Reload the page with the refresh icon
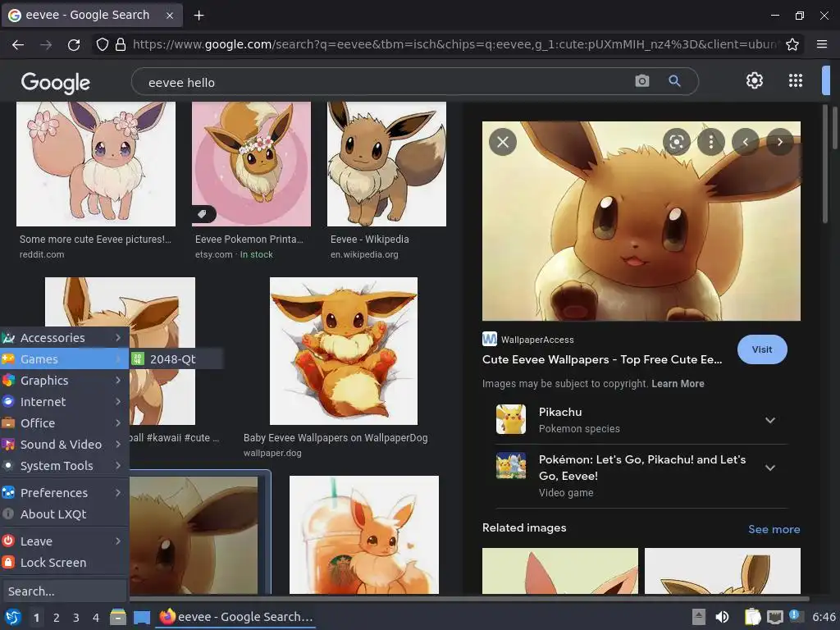This screenshot has width=840, height=630. tap(74, 44)
